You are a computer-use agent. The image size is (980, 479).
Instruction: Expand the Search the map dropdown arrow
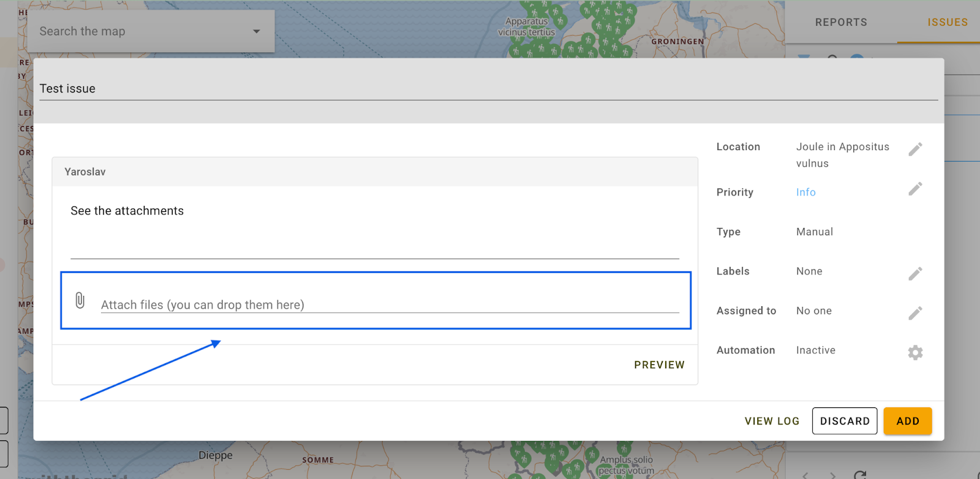click(x=257, y=31)
